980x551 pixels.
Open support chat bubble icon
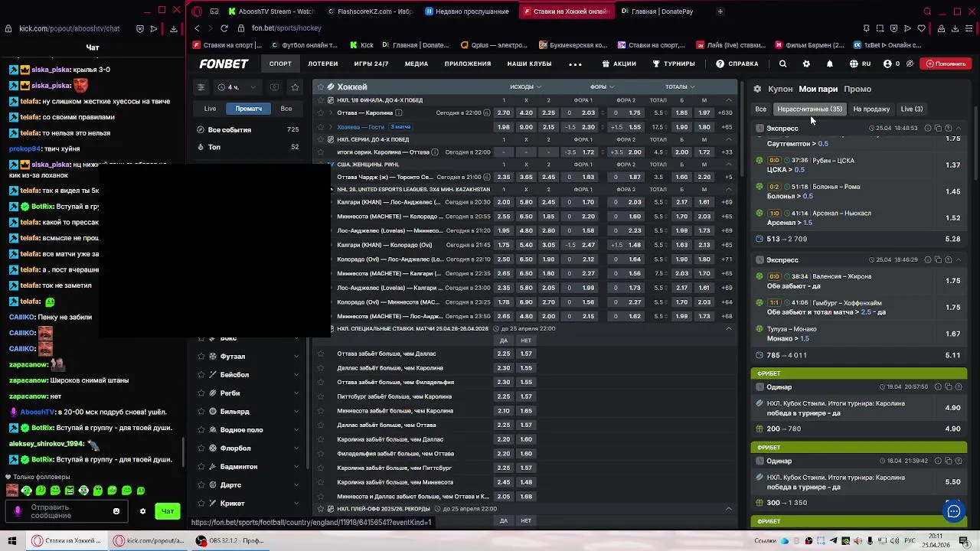point(953,512)
